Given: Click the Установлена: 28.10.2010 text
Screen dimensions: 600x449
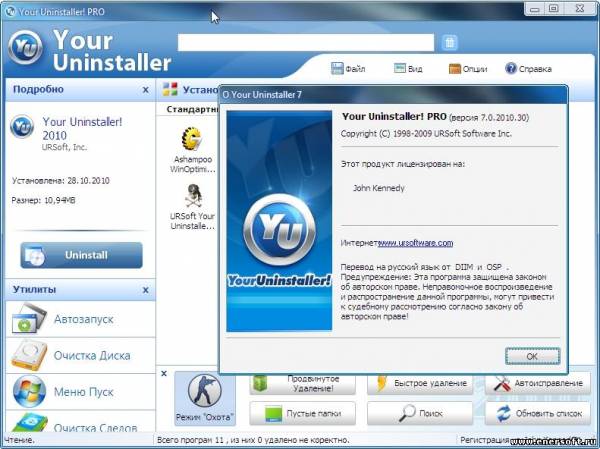Looking at the screenshot, I should click(61, 181).
